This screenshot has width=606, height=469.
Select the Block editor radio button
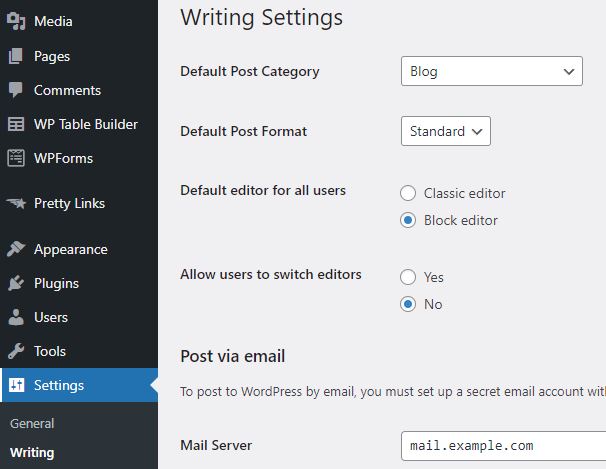click(x=408, y=220)
